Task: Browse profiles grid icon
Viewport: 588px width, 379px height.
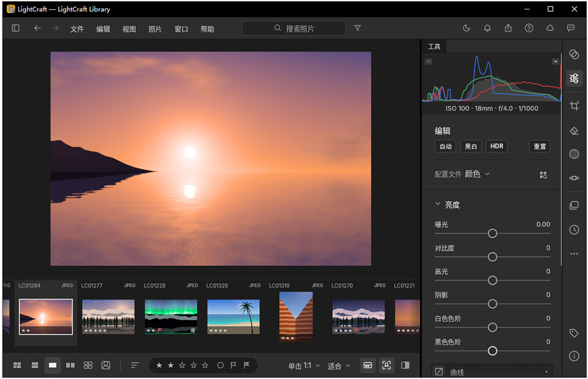Action: 543,175
